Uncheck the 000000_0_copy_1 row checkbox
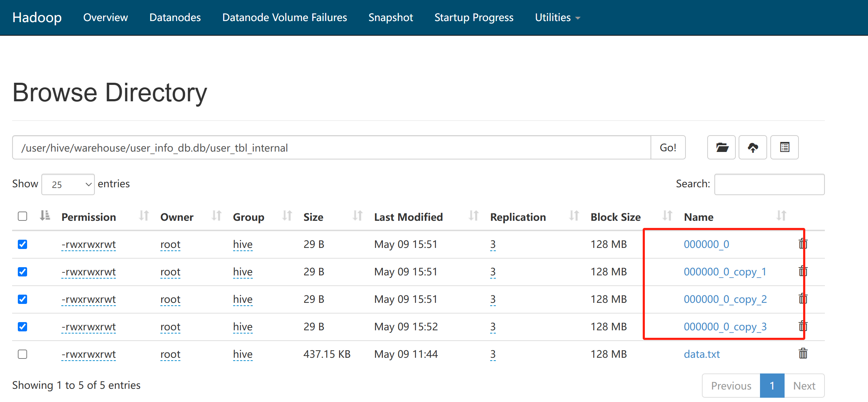The width and height of the screenshot is (868, 402). click(x=22, y=272)
